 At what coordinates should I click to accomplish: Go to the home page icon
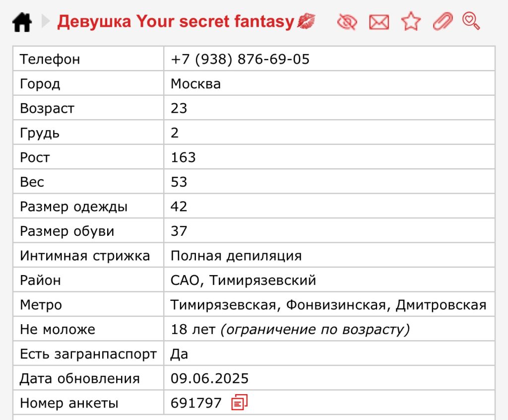pyautogui.click(x=22, y=22)
